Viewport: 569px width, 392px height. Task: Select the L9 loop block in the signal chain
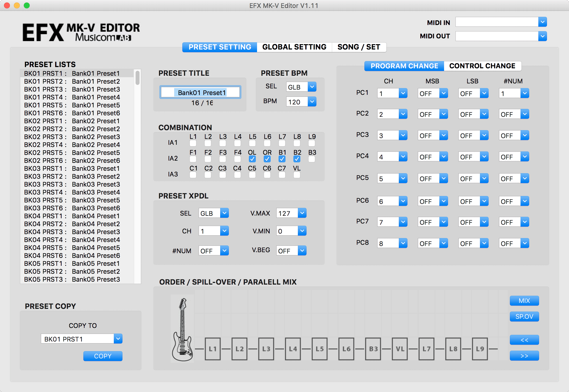pyautogui.click(x=479, y=349)
